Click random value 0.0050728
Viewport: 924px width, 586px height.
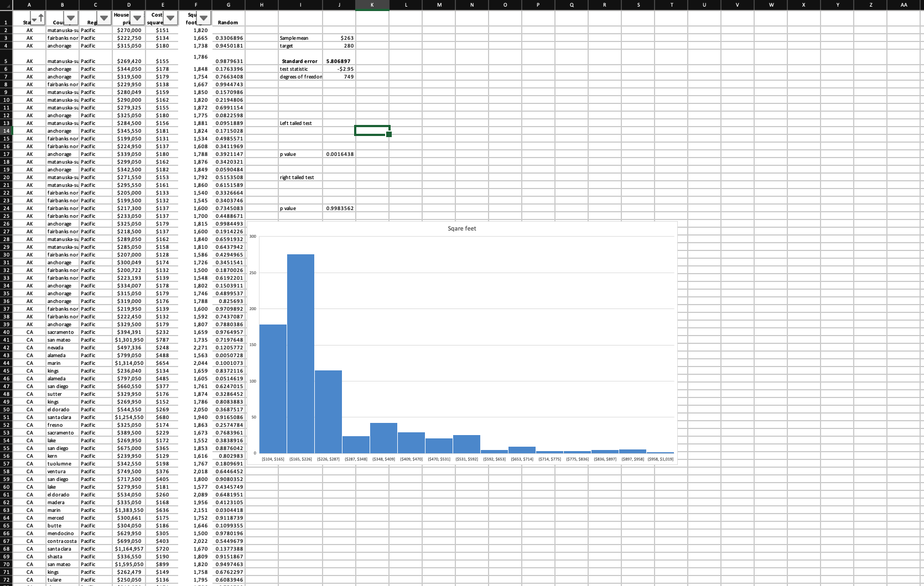(229, 355)
